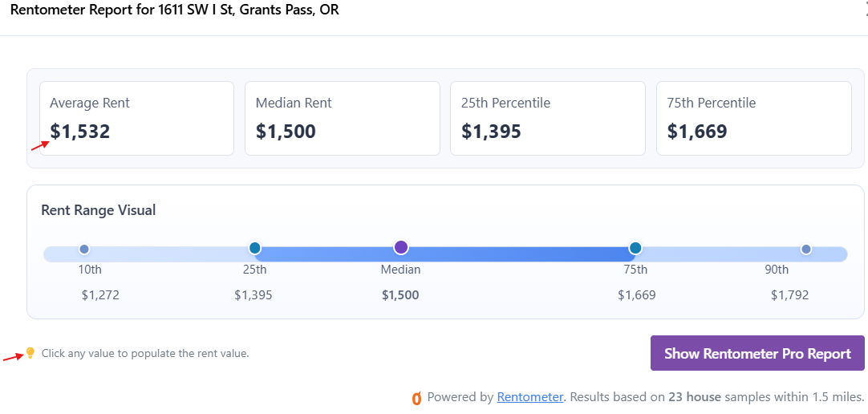This screenshot has width=868, height=414.
Task: Click the $1,395 value under 25th
Action: [x=253, y=295]
